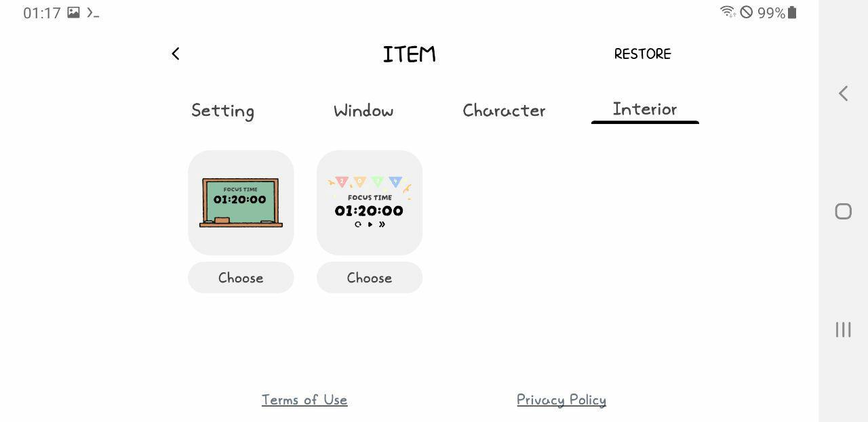868x422 pixels.
Task: Choose the 2024 banner interior
Action: tap(370, 277)
